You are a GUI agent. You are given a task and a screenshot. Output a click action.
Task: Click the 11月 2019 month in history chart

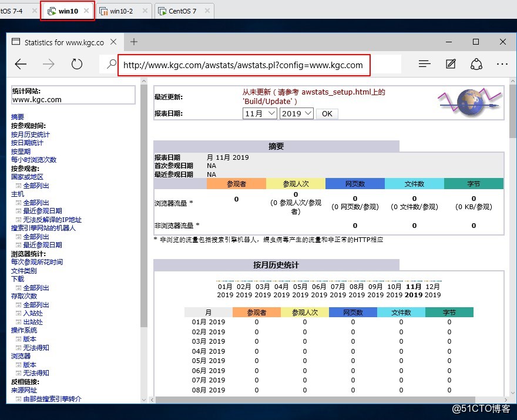coord(414,290)
